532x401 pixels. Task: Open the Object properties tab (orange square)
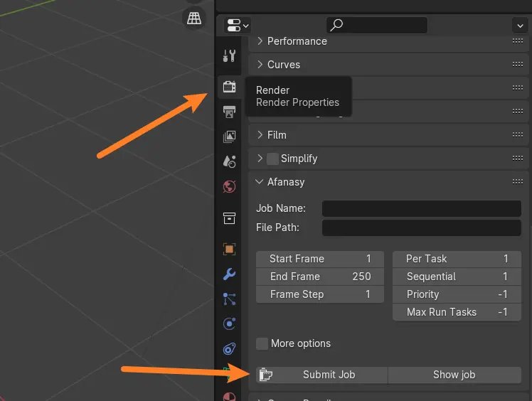coord(229,250)
